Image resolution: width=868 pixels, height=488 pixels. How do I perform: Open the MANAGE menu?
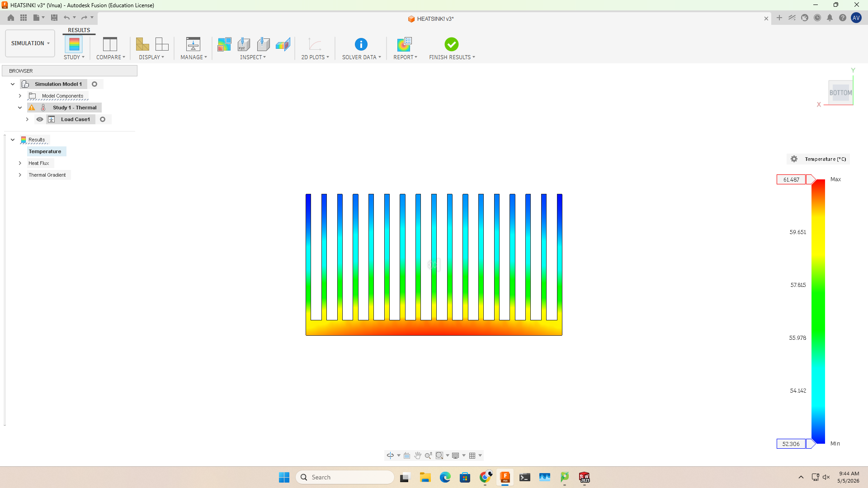click(x=194, y=57)
